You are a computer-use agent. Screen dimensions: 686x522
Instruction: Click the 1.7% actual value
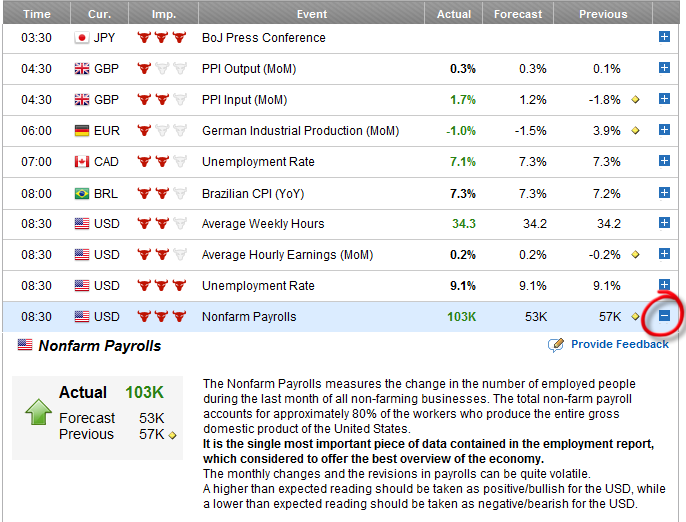click(x=463, y=100)
